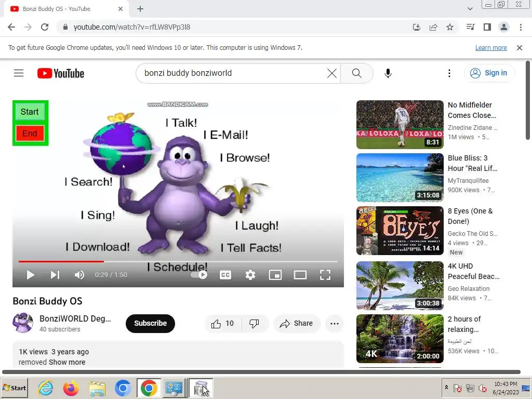This screenshot has width=532, height=399.
Task: Open the Windows Start menu
Action: pos(15,388)
